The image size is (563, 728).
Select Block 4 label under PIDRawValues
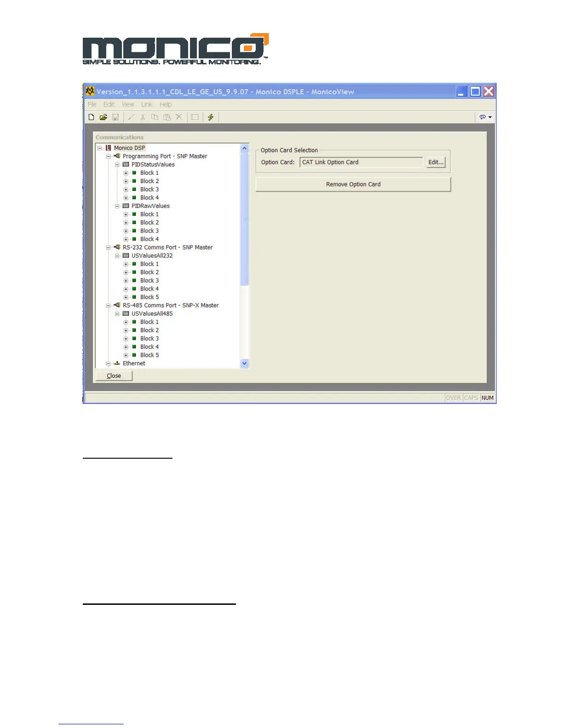coord(149,239)
